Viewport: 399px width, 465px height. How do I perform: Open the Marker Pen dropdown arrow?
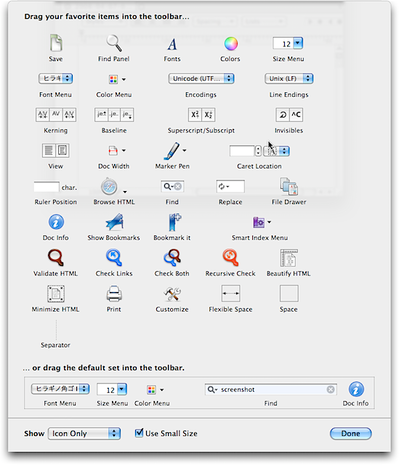184,151
